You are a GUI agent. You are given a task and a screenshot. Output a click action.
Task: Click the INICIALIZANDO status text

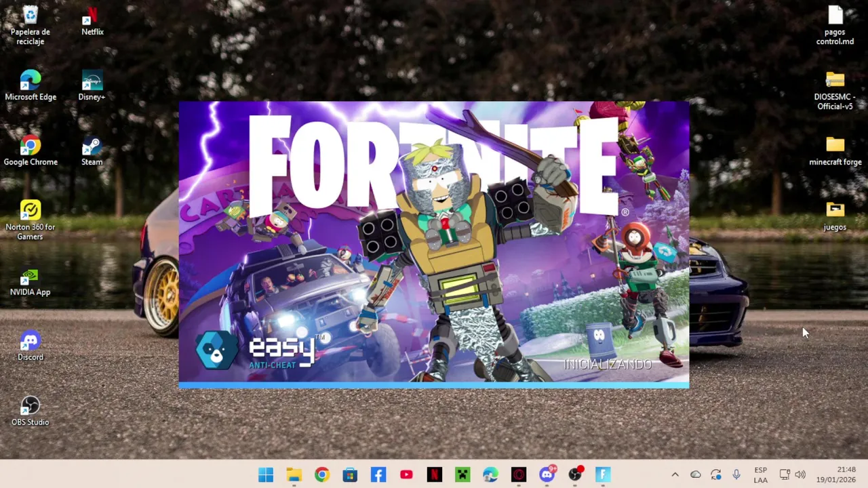[608, 365]
